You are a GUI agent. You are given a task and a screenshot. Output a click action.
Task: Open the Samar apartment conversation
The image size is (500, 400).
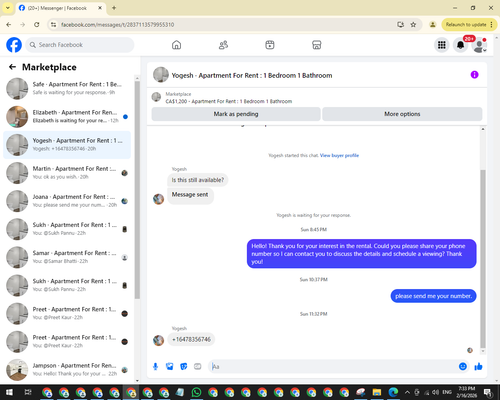(67, 257)
